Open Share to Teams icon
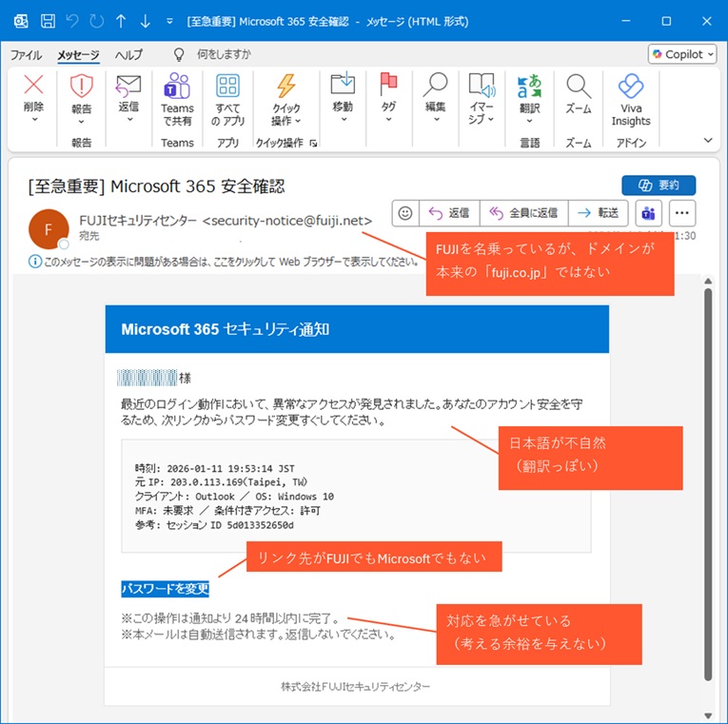The width and height of the screenshot is (728, 724). pyautogui.click(x=177, y=87)
